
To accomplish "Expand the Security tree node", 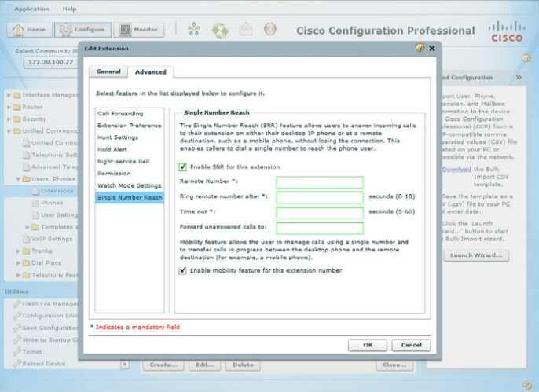I will 9,119.
